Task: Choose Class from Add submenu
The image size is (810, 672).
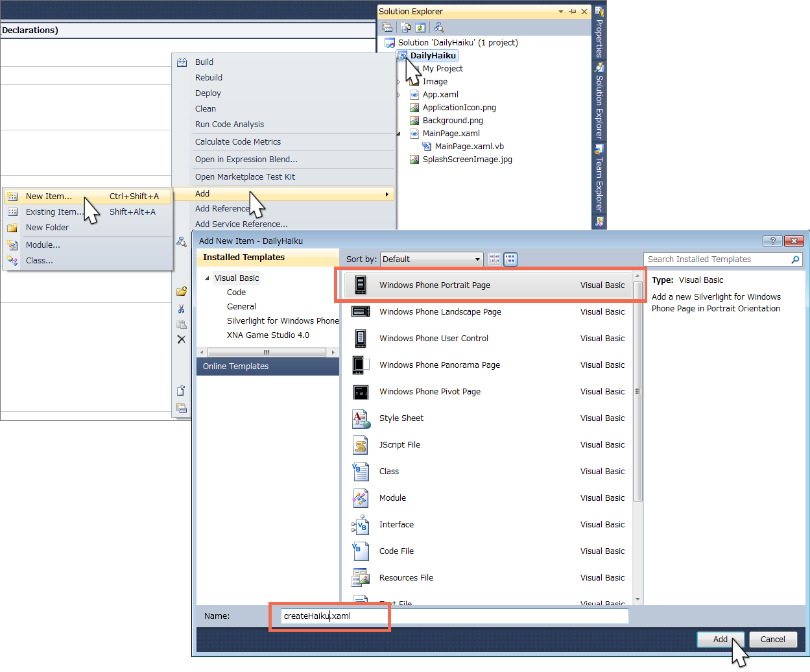Action: click(x=88, y=261)
